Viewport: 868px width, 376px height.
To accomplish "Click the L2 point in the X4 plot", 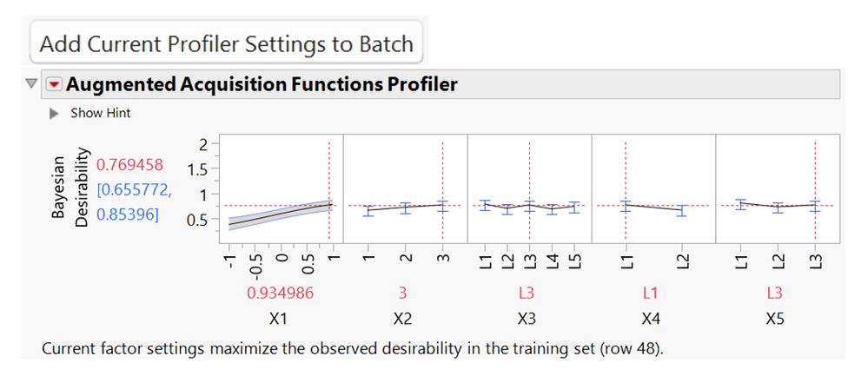I will coord(681,211).
